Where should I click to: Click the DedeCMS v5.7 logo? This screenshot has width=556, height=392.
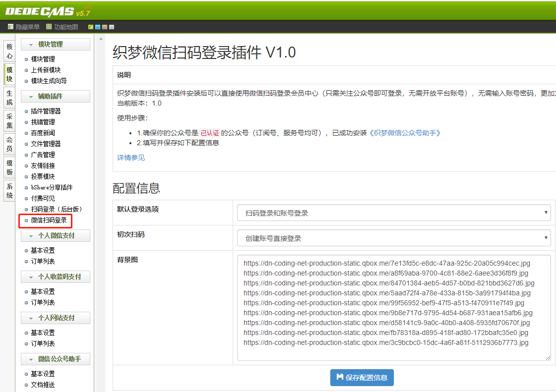pyautogui.click(x=48, y=11)
